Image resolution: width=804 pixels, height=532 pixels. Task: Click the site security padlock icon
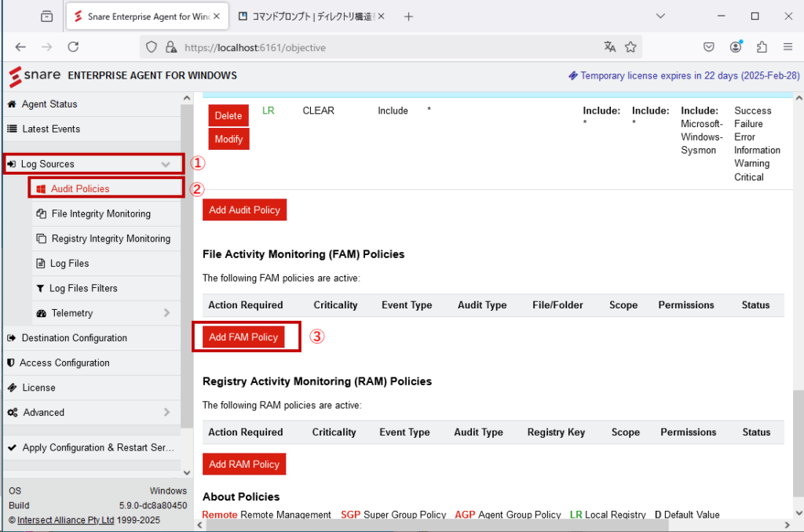click(x=170, y=47)
